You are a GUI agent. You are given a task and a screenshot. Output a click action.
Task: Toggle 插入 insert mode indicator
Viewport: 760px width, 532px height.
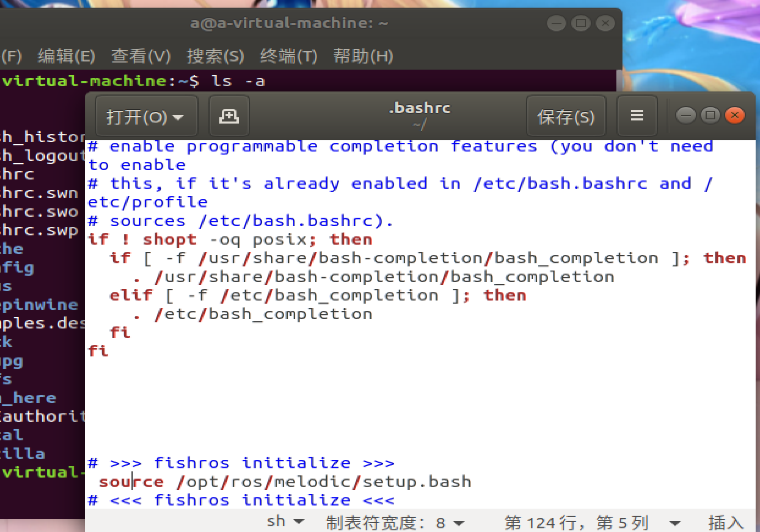(725, 523)
